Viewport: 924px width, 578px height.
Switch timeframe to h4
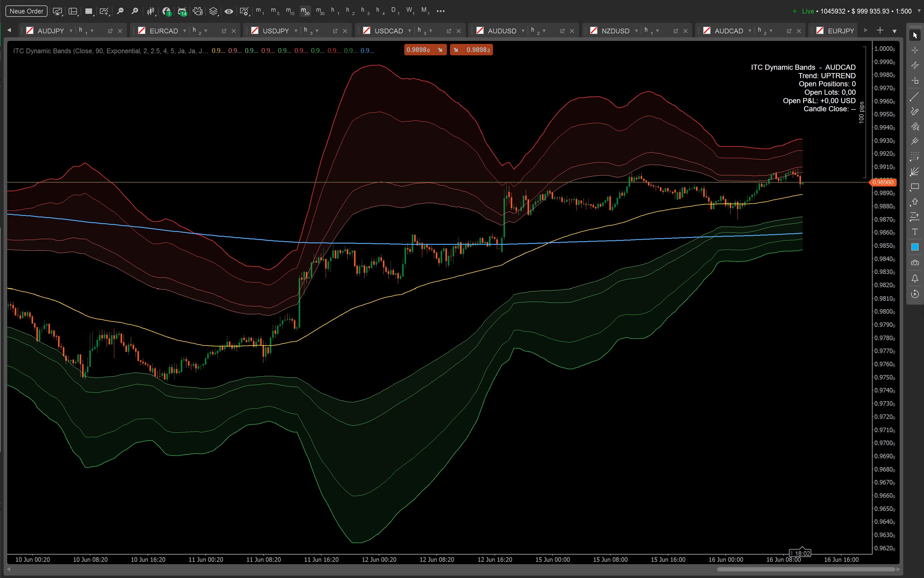(x=380, y=11)
